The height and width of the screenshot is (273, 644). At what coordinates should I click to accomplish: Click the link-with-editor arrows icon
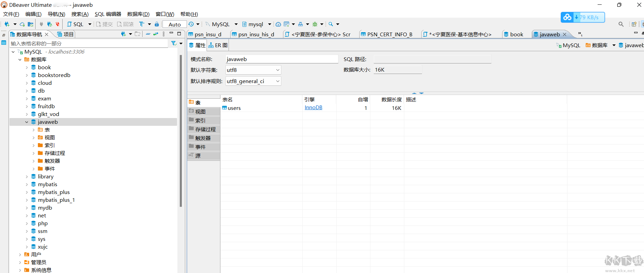[156, 34]
